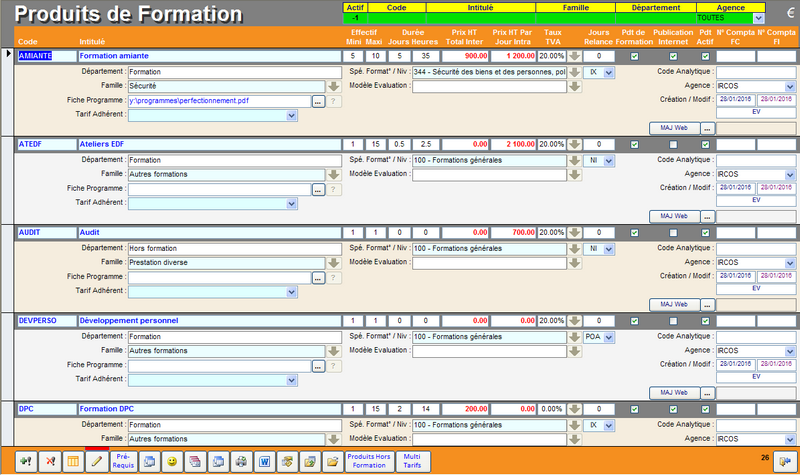The width and height of the screenshot is (800, 475).
Task: Expand Tarif Adhérent dropdown for Formation amiante
Action: 291,115
